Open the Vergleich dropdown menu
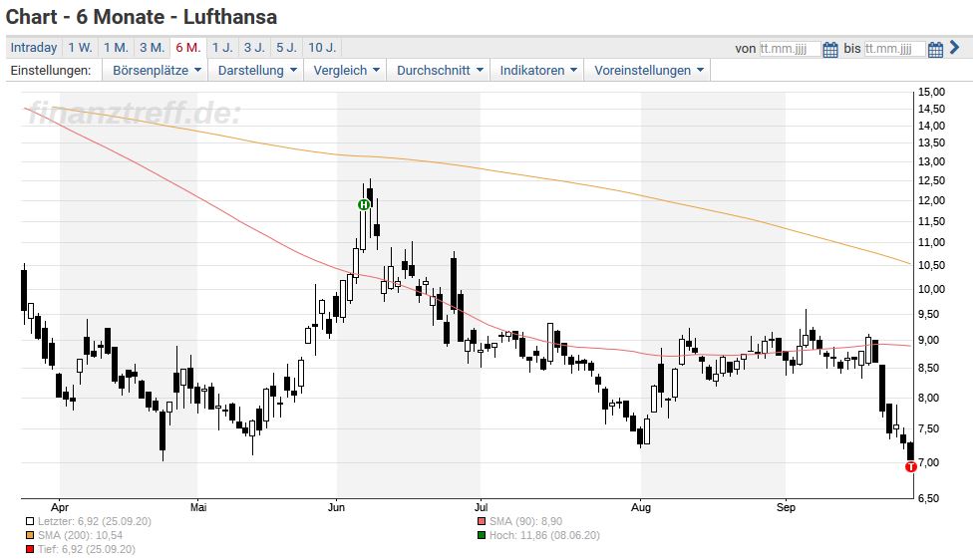The image size is (980, 560). pos(346,71)
